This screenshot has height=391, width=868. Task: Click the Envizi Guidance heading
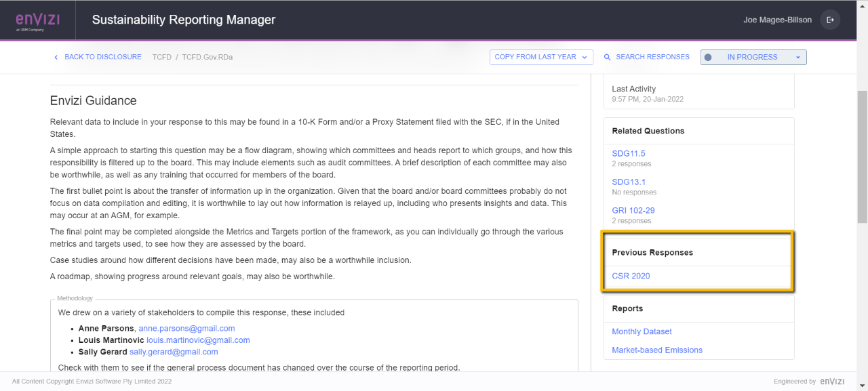(x=94, y=101)
